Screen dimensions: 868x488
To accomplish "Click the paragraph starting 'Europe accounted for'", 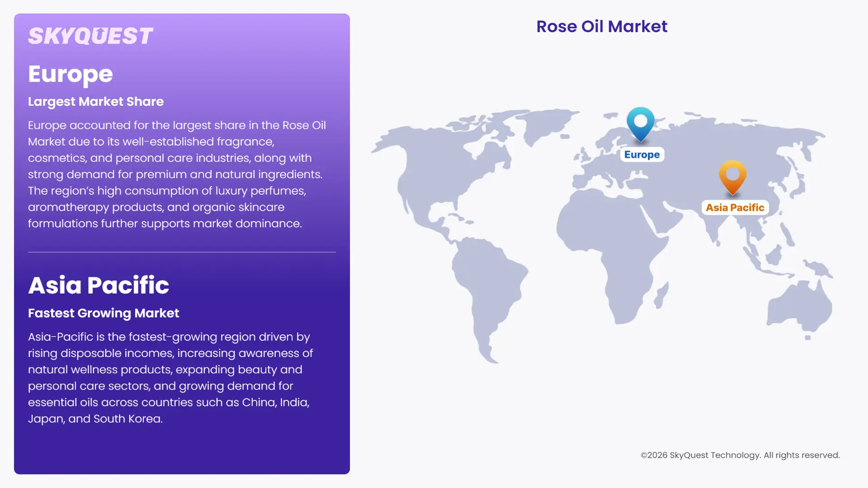I will pyautogui.click(x=177, y=174).
